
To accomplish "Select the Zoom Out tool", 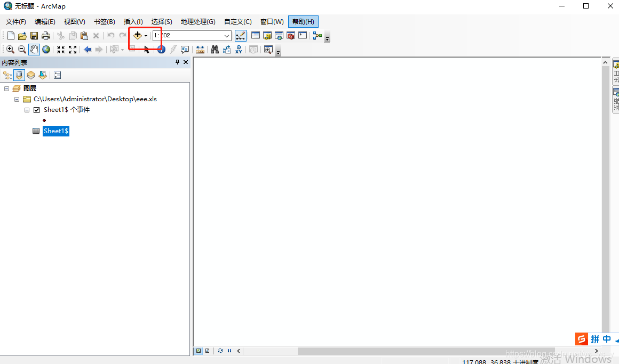I will (x=22, y=49).
